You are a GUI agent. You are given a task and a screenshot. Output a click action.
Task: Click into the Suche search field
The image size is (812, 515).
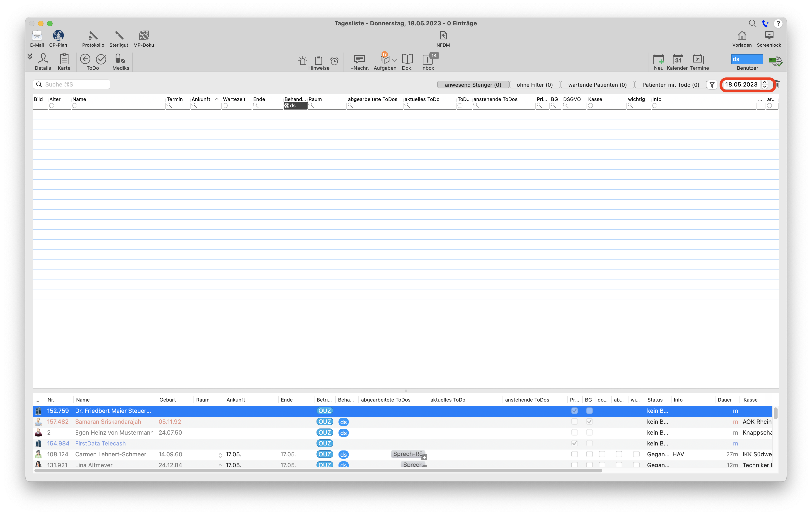(x=72, y=84)
